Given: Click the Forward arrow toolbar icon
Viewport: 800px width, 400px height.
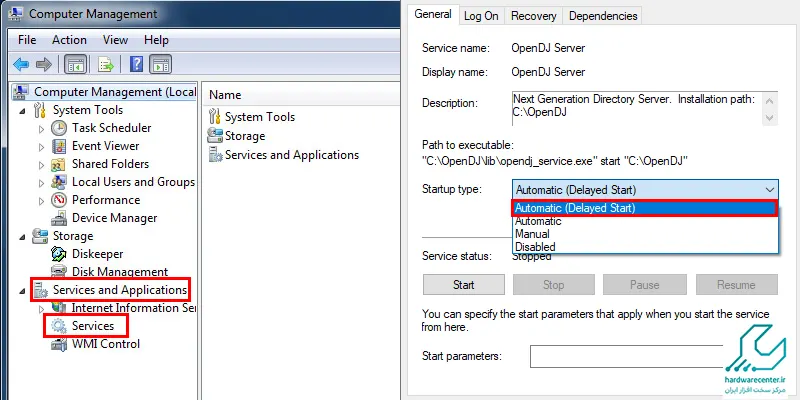Looking at the screenshot, I should pyautogui.click(x=44, y=64).
